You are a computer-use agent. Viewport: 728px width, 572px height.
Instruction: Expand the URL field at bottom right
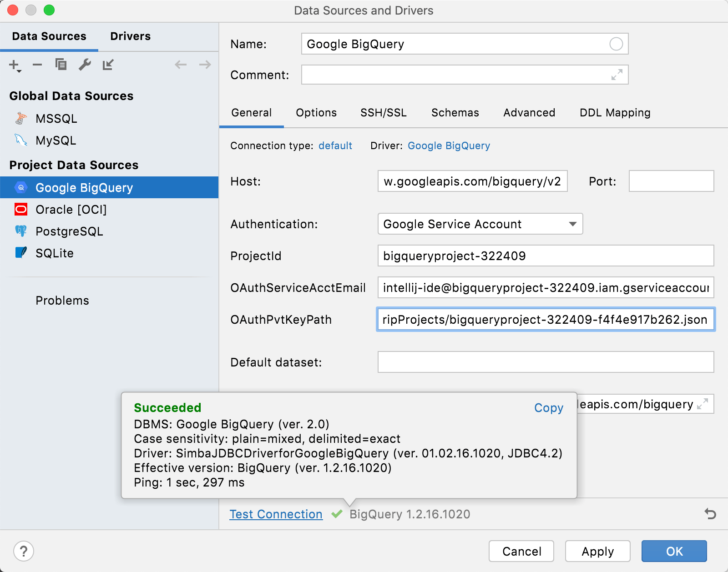[x=703, y=404]
